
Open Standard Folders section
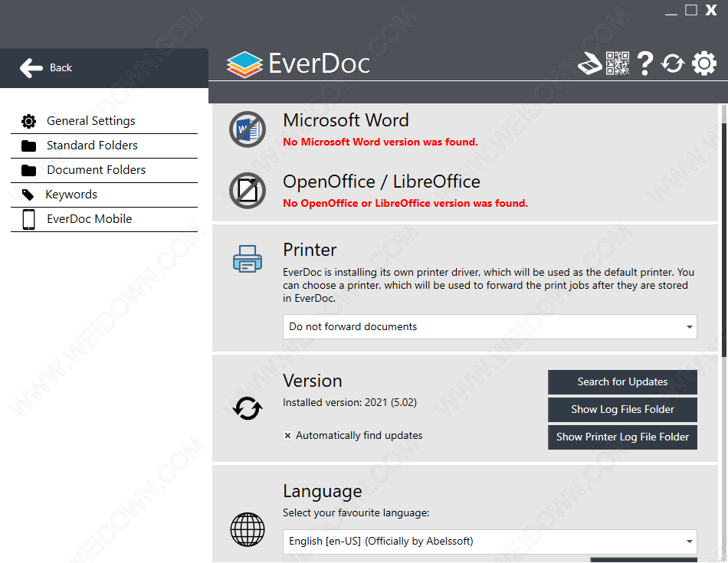coord(104,146)
